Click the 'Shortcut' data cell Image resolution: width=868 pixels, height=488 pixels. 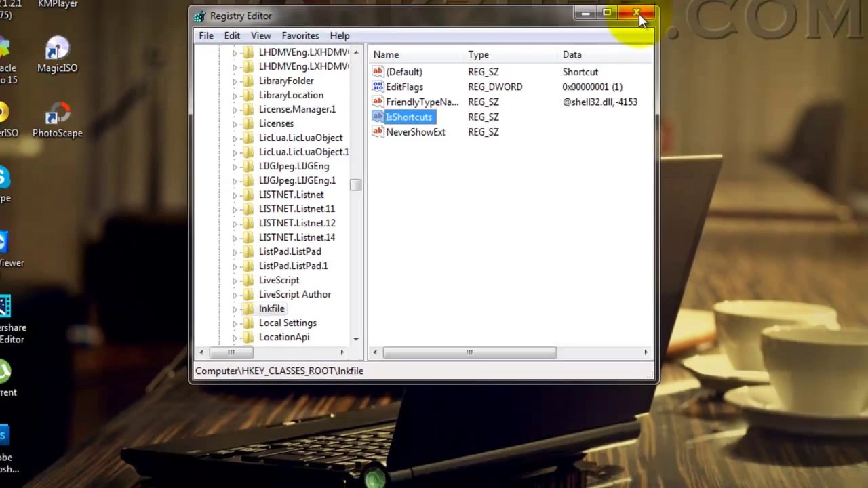coord(580,72)
